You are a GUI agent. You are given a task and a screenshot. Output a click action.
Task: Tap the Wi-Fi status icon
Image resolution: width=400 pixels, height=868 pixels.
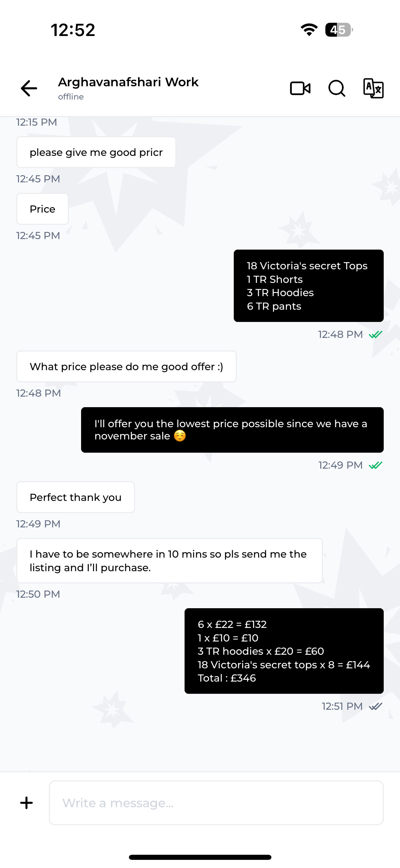click(309, 30)
